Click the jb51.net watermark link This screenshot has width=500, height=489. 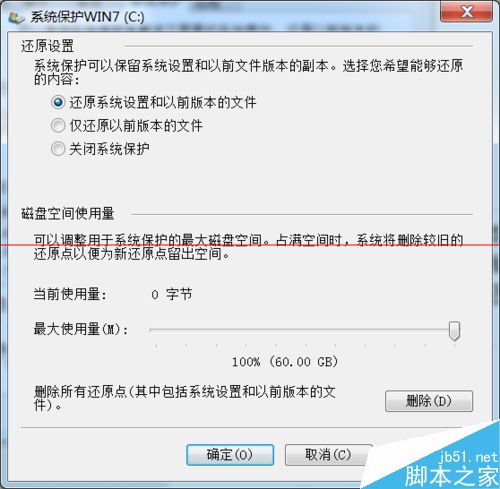click(x=469, y=456)
